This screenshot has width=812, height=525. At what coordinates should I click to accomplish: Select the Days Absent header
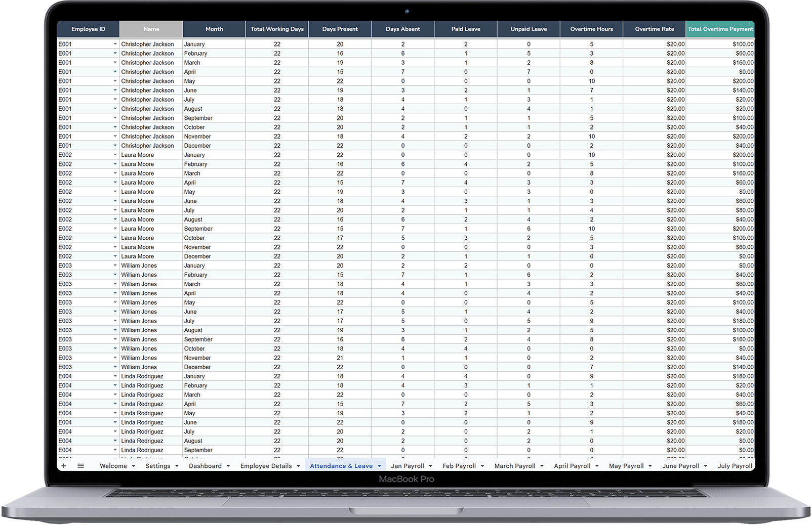[403, 29]
